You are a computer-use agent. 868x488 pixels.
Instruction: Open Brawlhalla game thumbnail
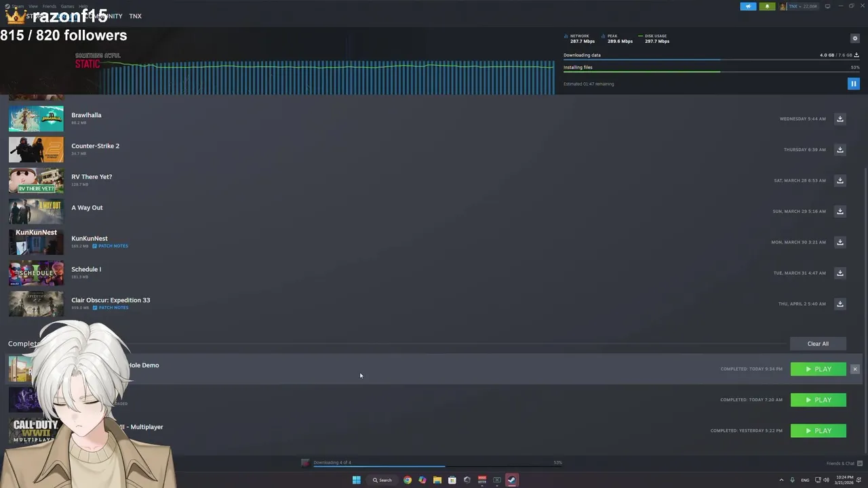36,119
